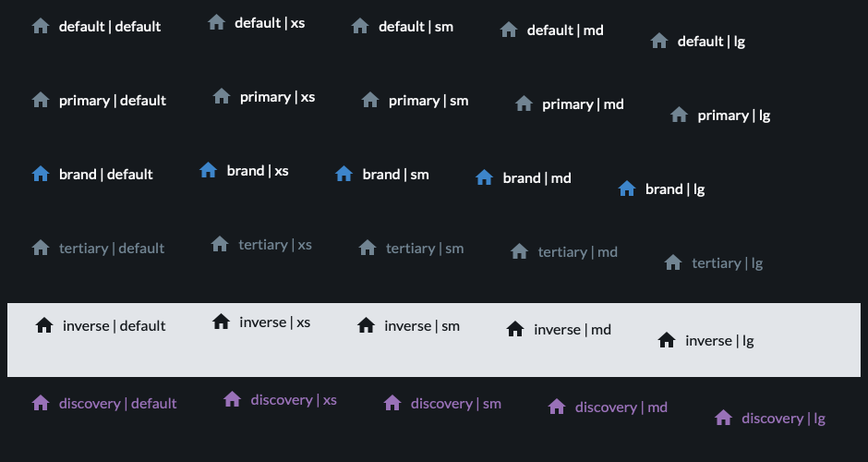Open the 'primary | default' link
868x462 pixels.
tap(113, 101)
